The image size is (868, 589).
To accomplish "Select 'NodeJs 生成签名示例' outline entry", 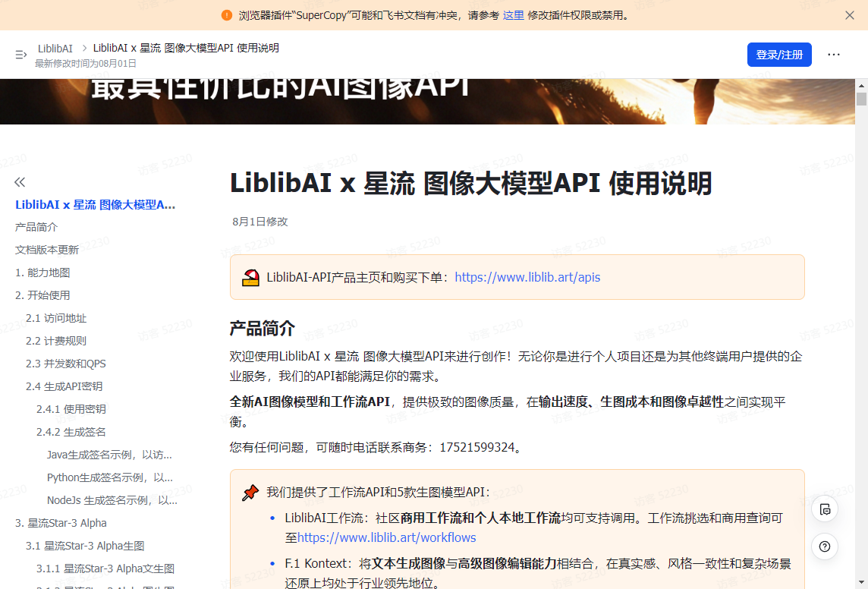I will click(112, 500).
